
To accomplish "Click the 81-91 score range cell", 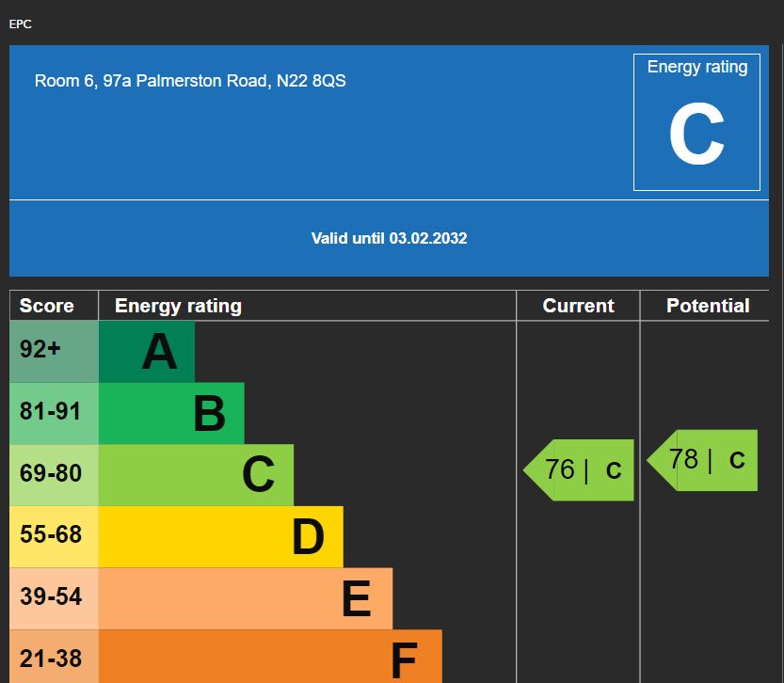I will tap(50, 411).
